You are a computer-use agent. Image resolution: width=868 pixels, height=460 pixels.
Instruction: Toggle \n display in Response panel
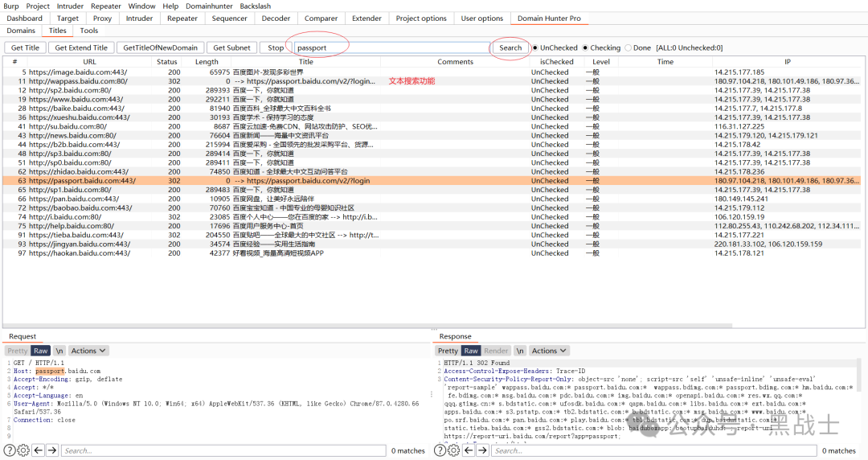[520, 351]
